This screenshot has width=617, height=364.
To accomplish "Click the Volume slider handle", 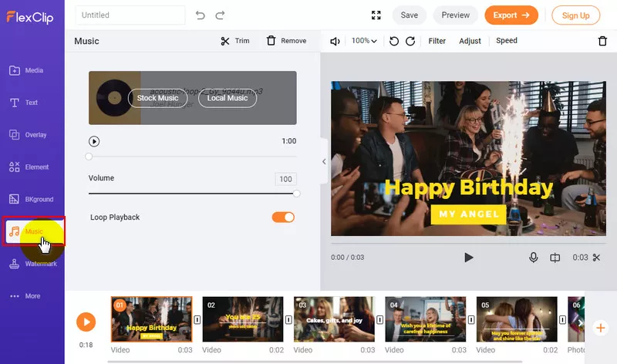I will click(297, 194).
